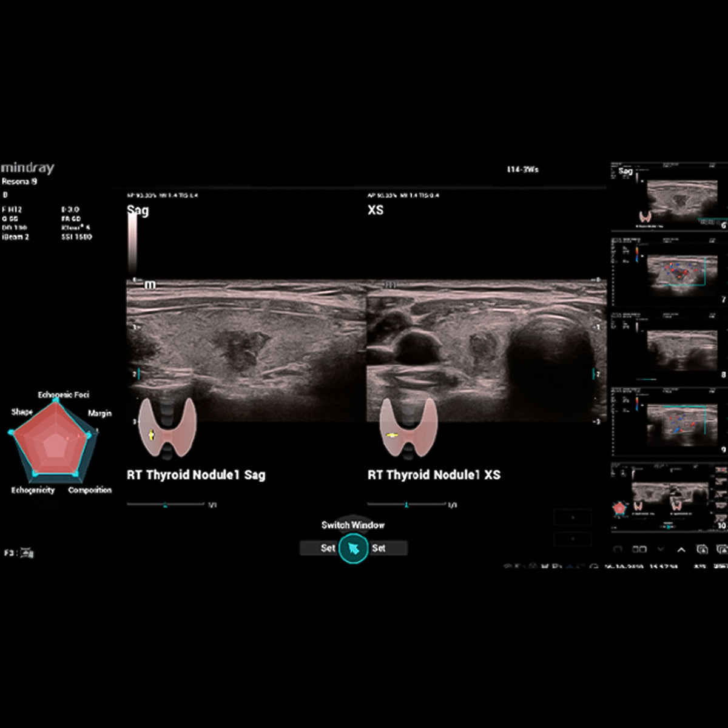Click the cine slider under Sag image
Screen dimensions: 728x728
(x=166, y=504)
